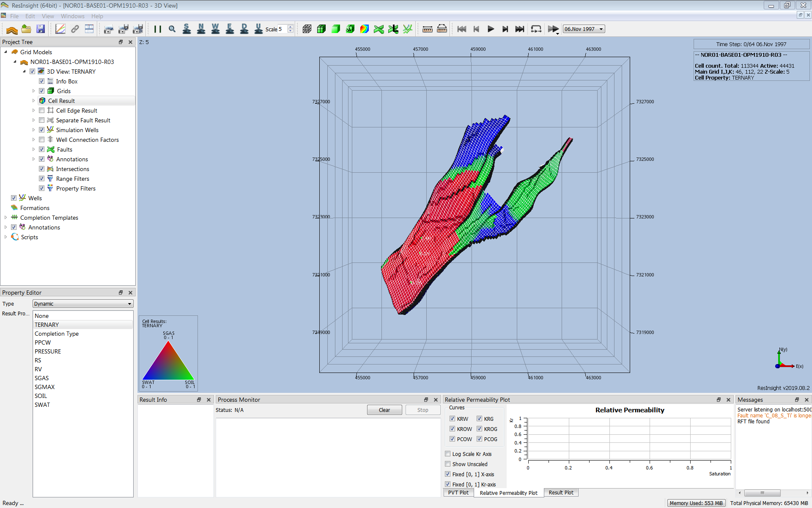Uncheck the Simulation Wells checkbox
This screenshot has width=812, height=508.
(42, 130)
